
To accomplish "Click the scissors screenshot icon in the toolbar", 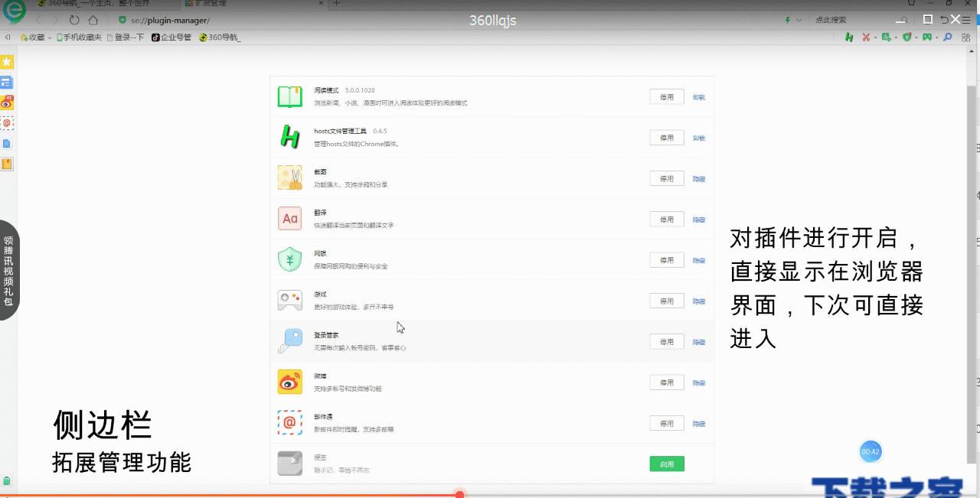I will pos(866,37).
